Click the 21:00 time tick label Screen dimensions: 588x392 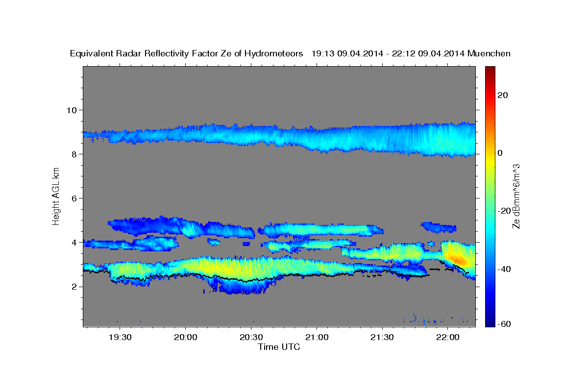(317, 338)
